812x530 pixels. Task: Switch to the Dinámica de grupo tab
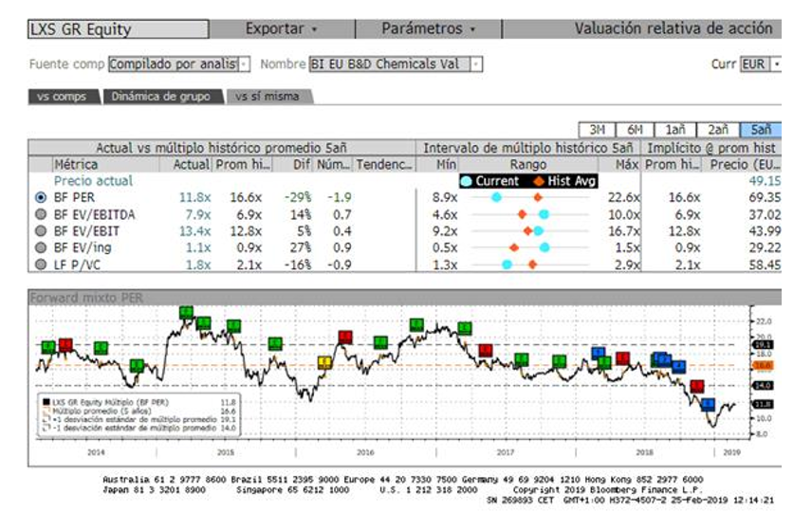click(x=162, y=97)
